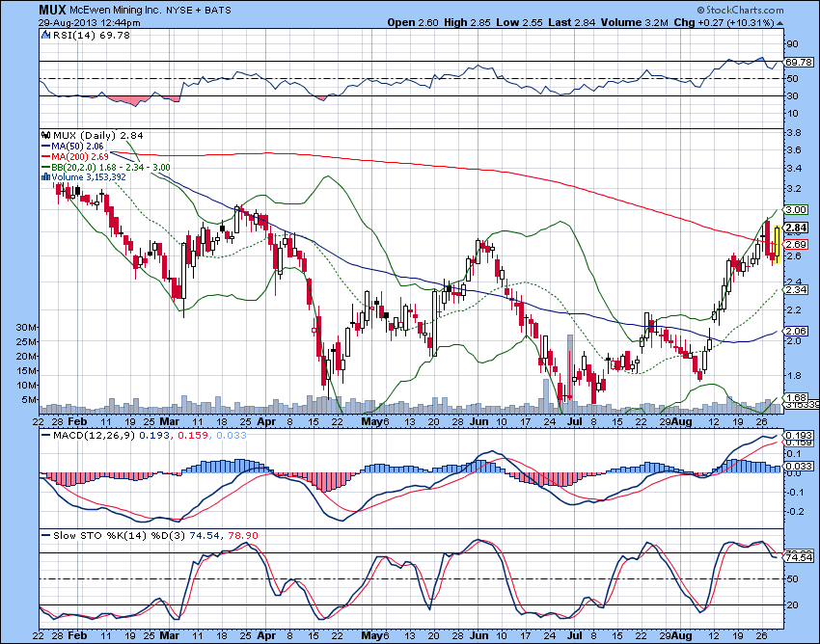Click the up-arrow triangle after Chg +10.31%

(x=779, y=23)
